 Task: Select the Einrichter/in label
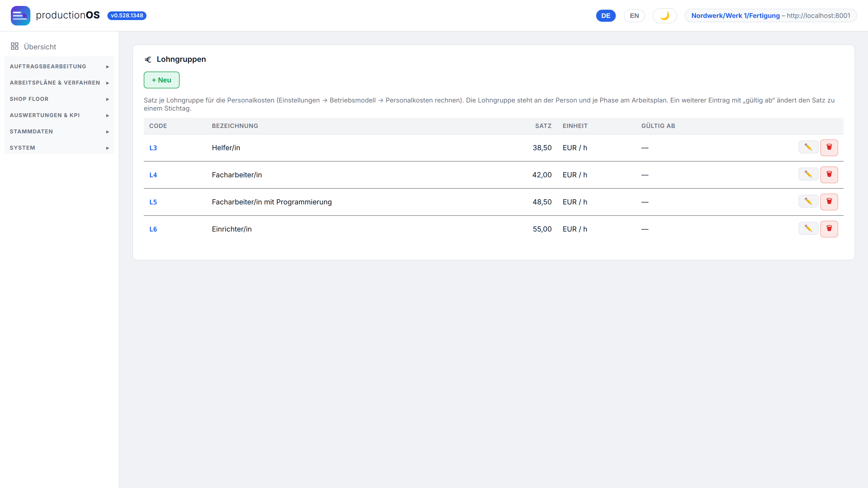click(231, 229)
